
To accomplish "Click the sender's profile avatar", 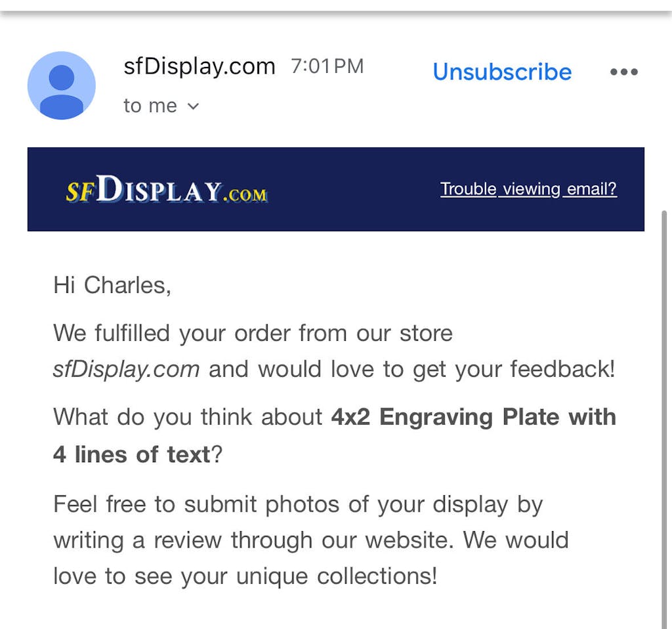I will pos(62,86).
